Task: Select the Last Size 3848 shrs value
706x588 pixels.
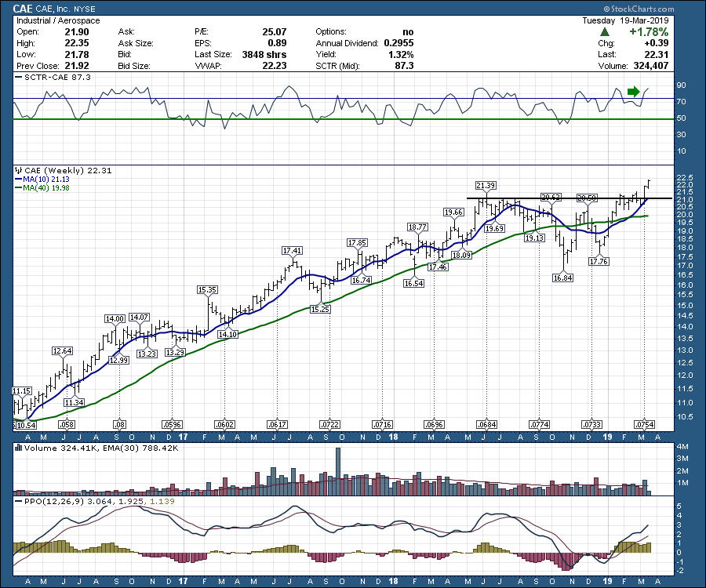Action: tap(264, 54)
